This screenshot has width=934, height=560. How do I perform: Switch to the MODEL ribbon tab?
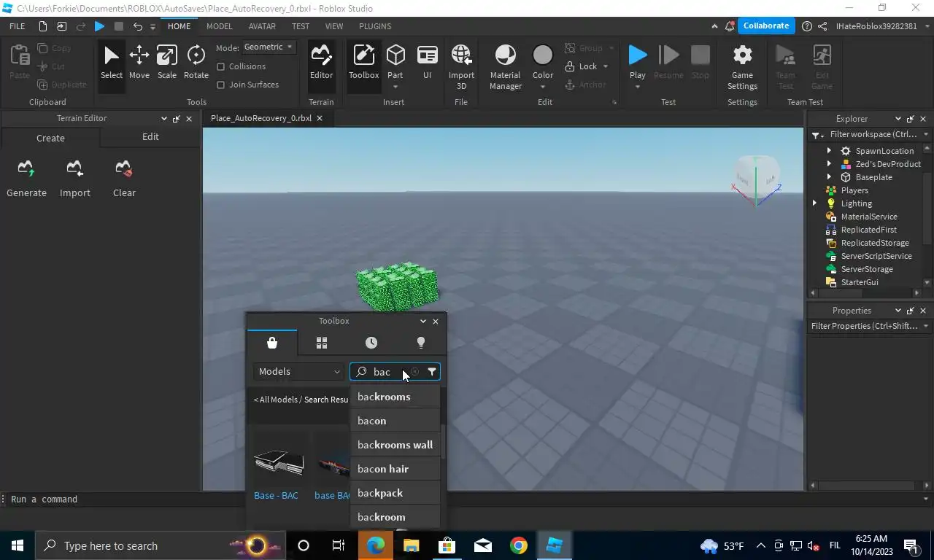coord(219,26)
